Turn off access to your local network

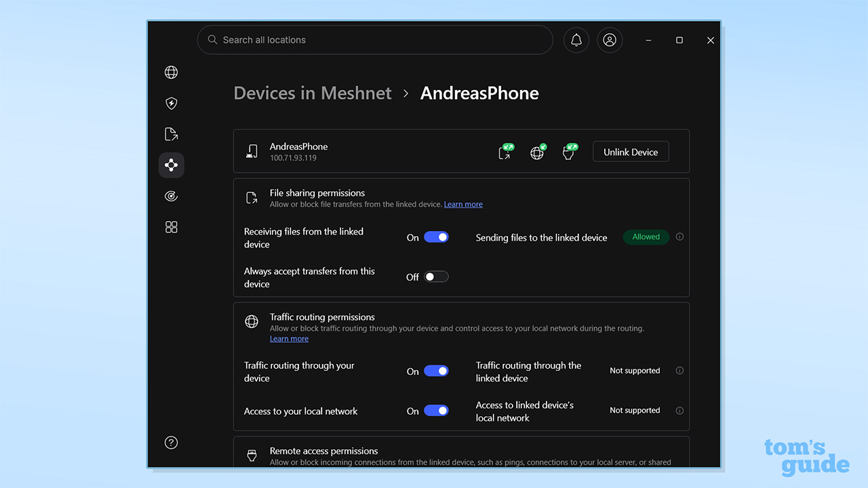point(436,410)
